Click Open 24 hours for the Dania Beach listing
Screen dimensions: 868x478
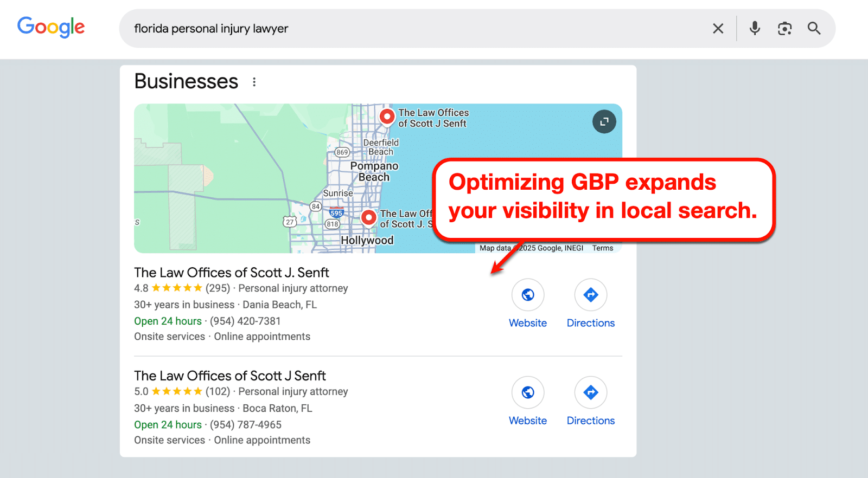(168, 321)
